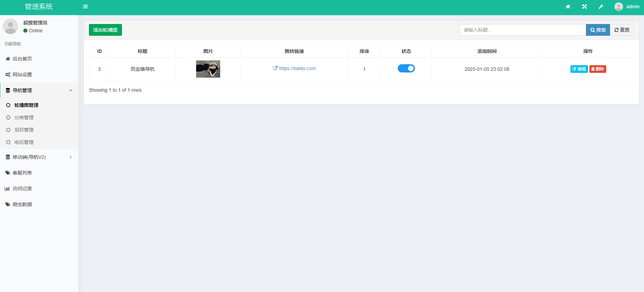The image size is (644, 292).
Task: Click the 添加轮播图 button
Action: pos(105,30)
